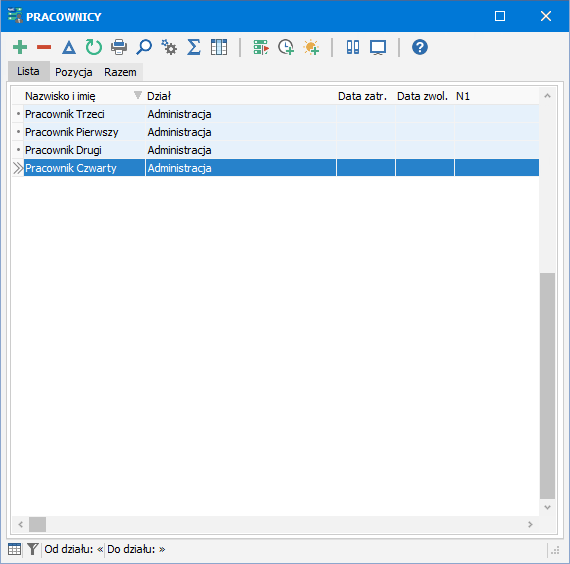Show totals with the sigma icon
The width and height of the screenshot is (570, 564).
click(x=194, y=47)
